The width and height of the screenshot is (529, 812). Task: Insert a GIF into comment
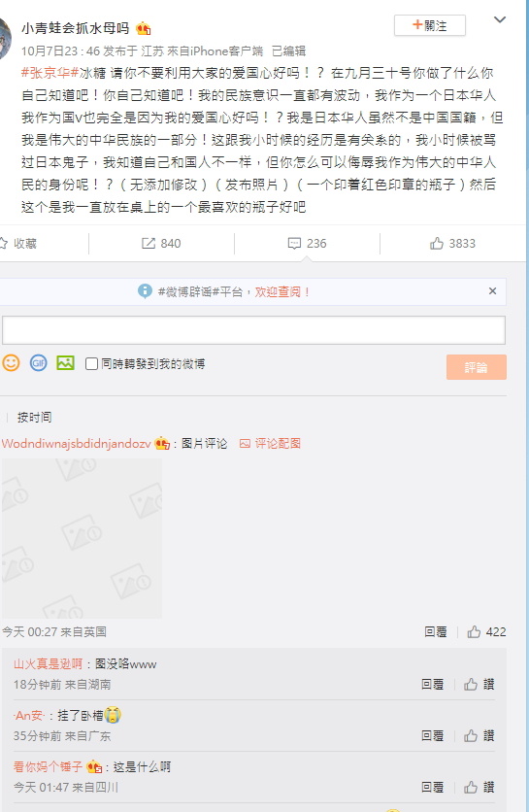coord(38,362)
